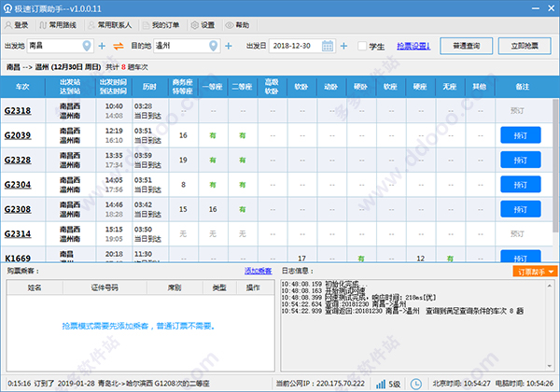Image resolution: width=560 pixels, height=392 pixels.
Task: Book train G2308 with 预订 button
Action: tap(521, 209)
